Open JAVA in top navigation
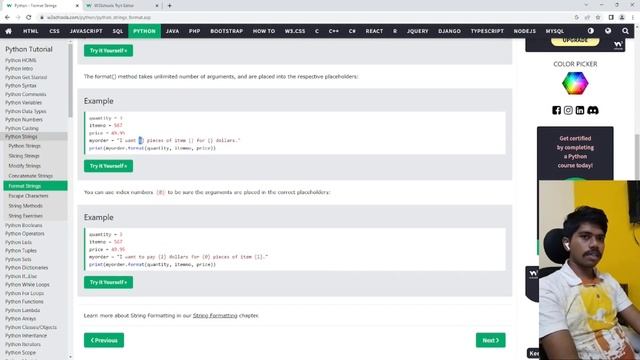Viewport: 640px width, 360px height. (x=172, y=31)
